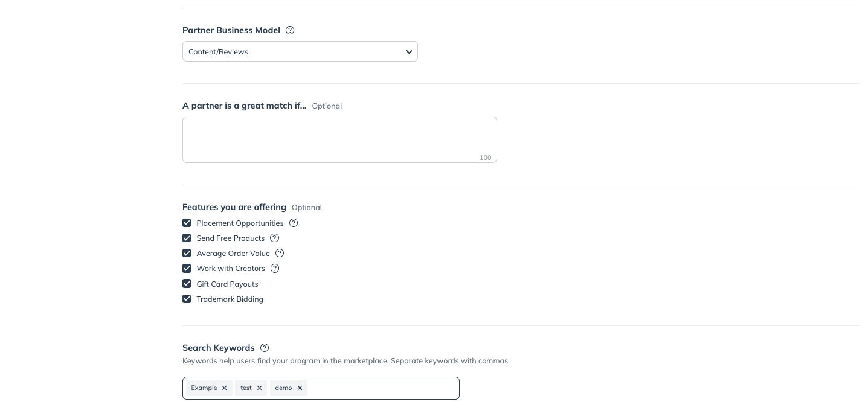868x416 pixels.
Task: Click the Send Free Products help icon
Action: pos(274,238)
